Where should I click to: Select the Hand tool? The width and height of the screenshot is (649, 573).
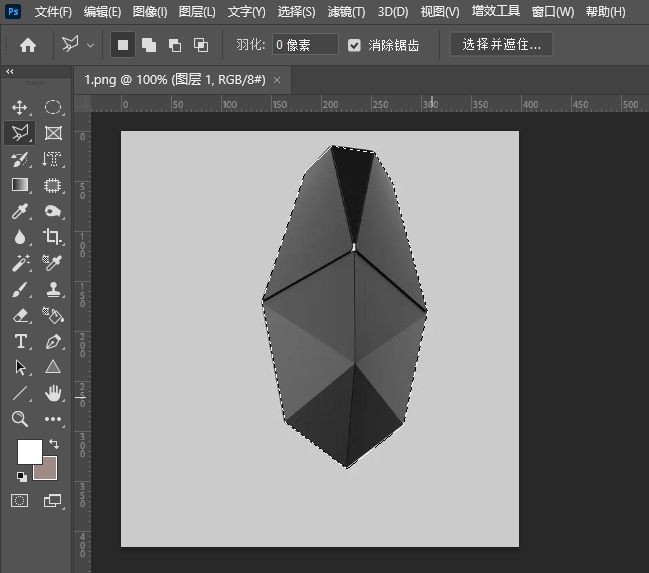(x=53, y=393)
